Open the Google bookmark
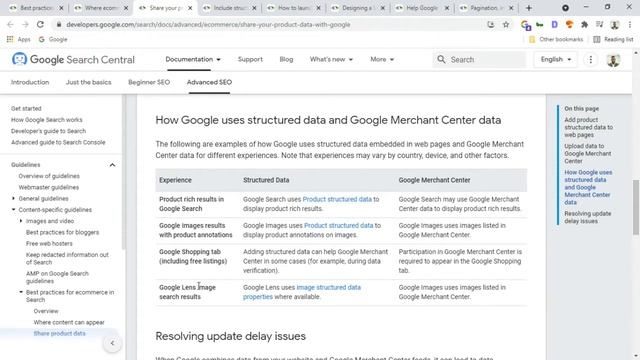Screen dimensions: 640x360 pyautogui.click(x=53, y=40)
